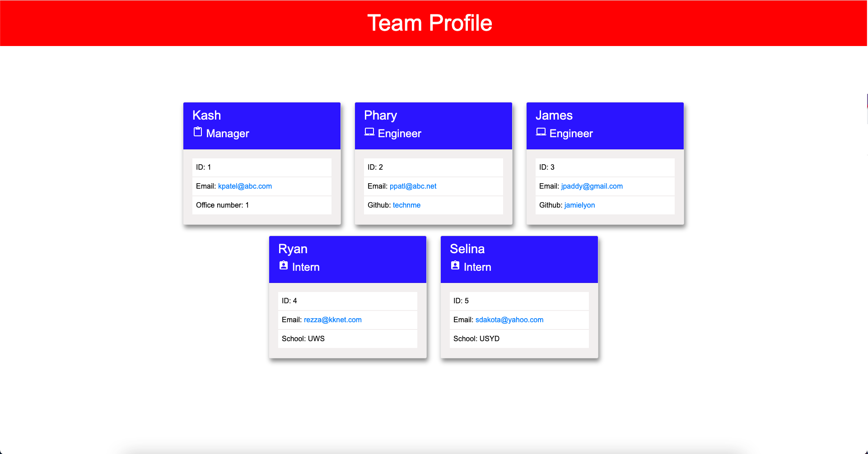This screenshot has height=454, width=868.
Task: Click the clipboard icon next to Manager
Action: pos(197,132)
